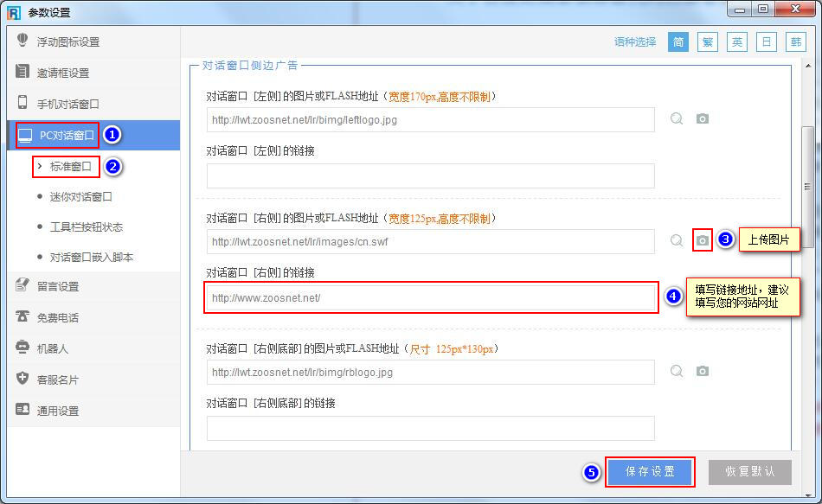Switch language to 韩 (Korean)
This screenshot has height=504, width=822.
796,41
